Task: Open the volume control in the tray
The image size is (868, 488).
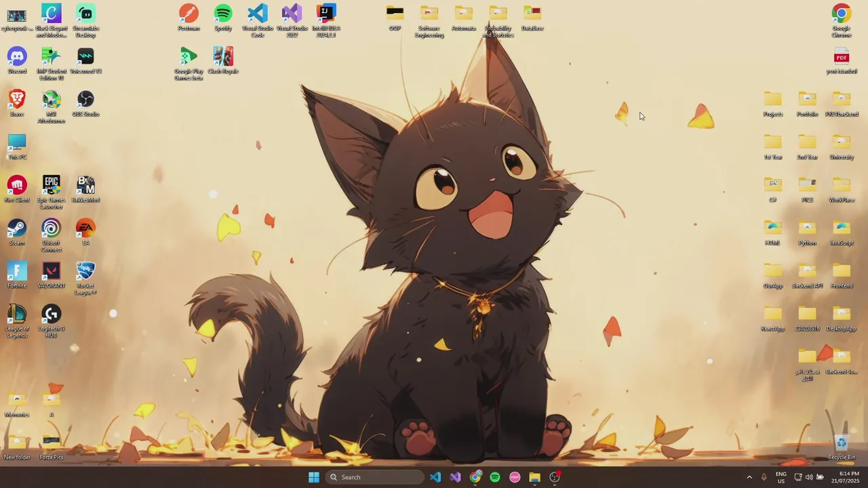Action: pos(809,477)
